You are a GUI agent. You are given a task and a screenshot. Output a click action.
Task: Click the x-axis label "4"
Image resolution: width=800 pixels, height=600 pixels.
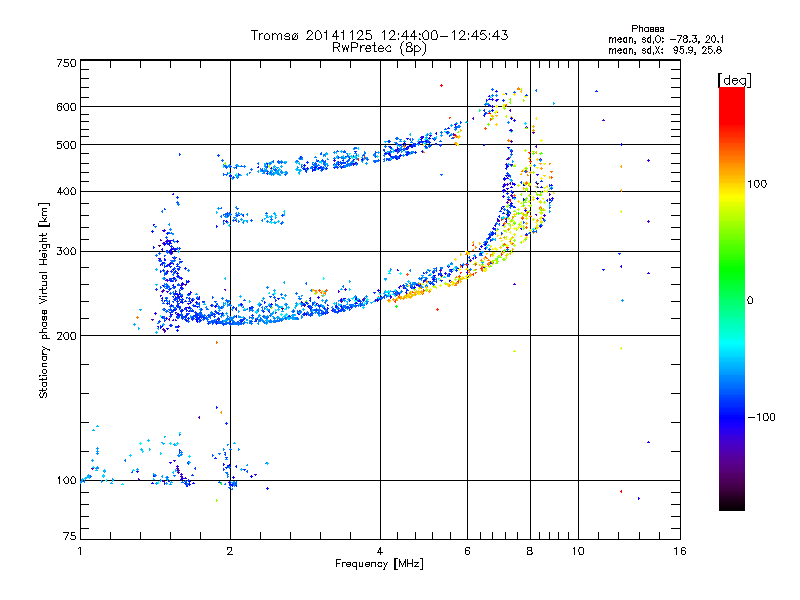pos(380,551)
